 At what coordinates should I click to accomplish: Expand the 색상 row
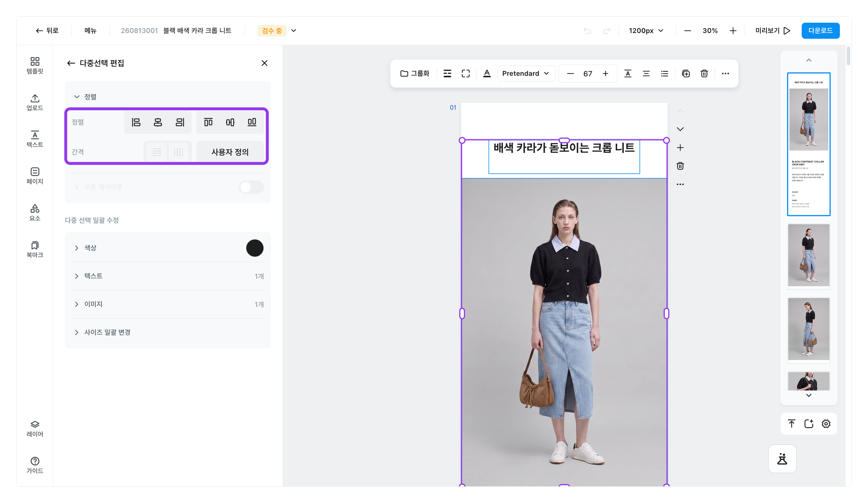pos(168,248)
